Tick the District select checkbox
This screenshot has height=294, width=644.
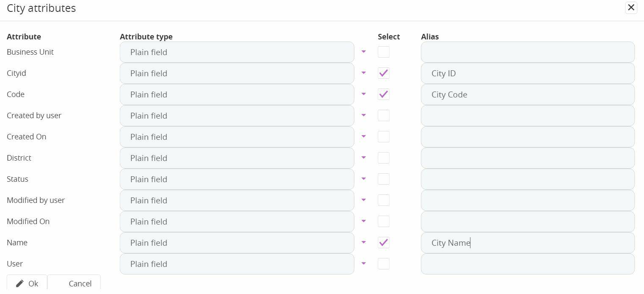coord(383,158)
